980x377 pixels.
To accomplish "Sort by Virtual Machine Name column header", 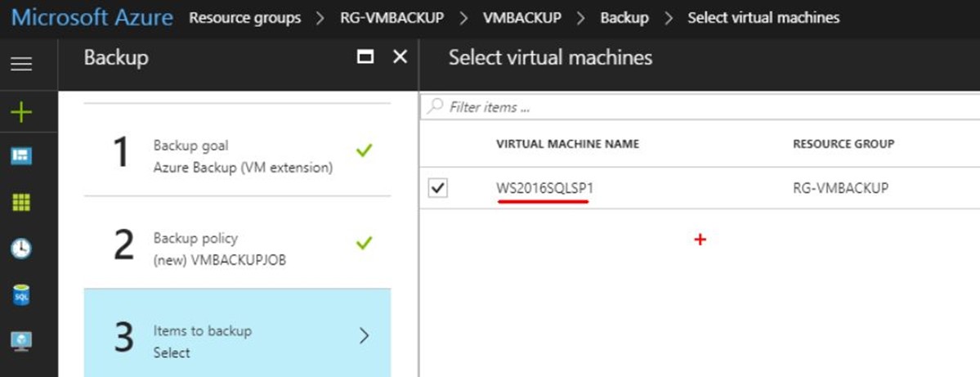I will [567, 144].
